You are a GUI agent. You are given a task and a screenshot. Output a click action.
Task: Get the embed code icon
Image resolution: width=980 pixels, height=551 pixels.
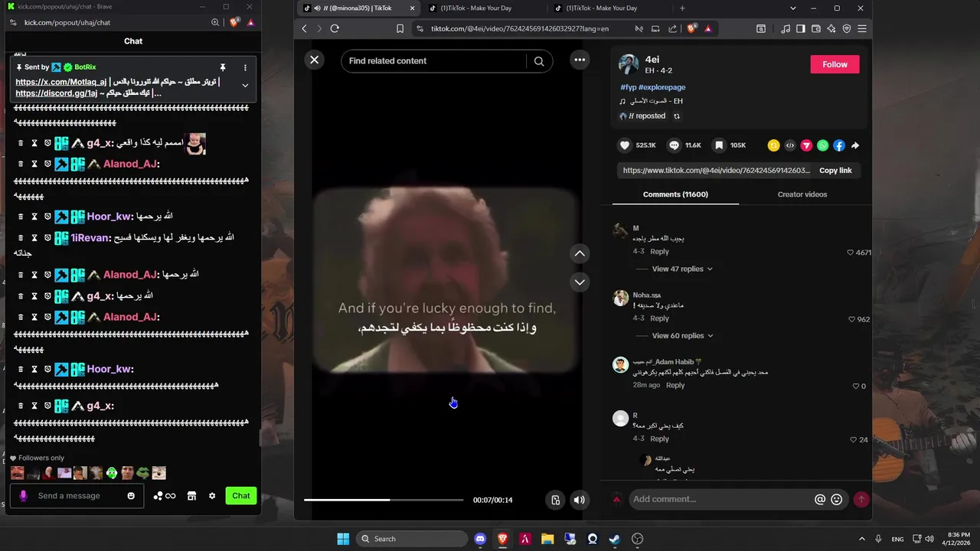[x=790, y=145]
